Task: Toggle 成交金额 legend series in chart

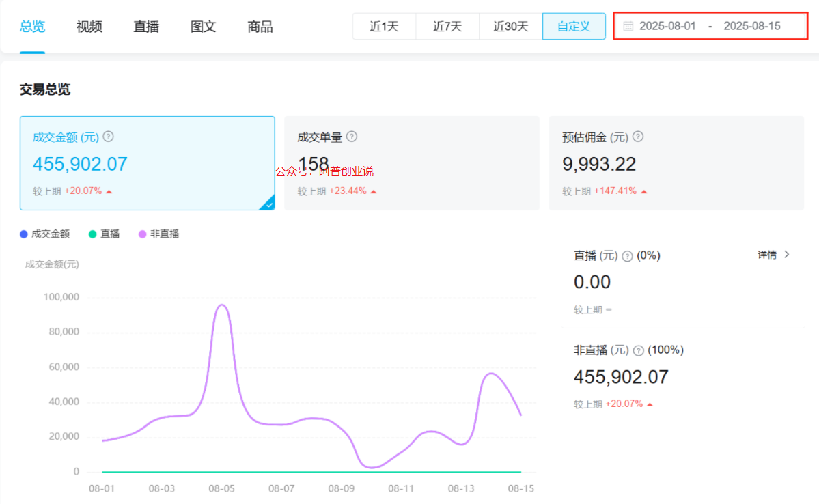Action: 45,234
